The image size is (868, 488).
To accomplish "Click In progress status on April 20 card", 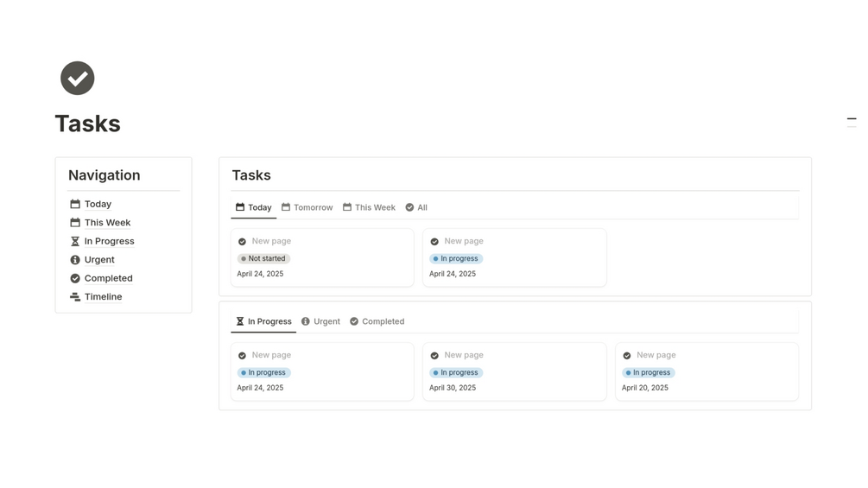I will (x=649, y=373).
